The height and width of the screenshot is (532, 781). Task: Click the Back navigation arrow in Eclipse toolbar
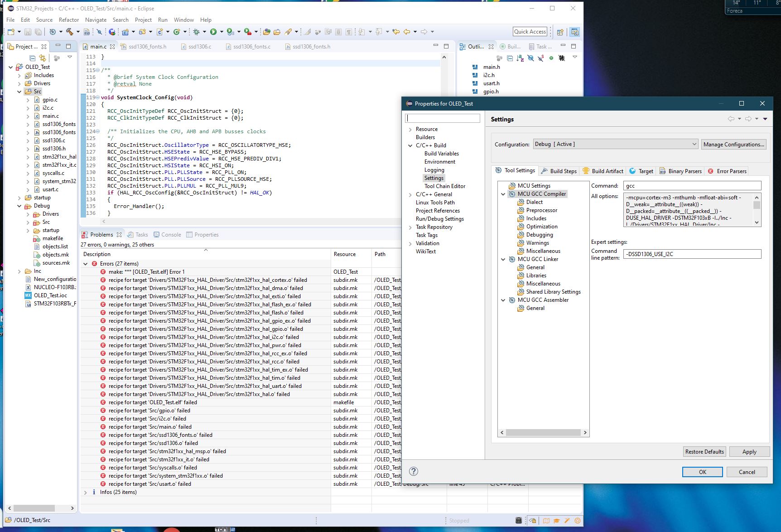coord(407,32)
